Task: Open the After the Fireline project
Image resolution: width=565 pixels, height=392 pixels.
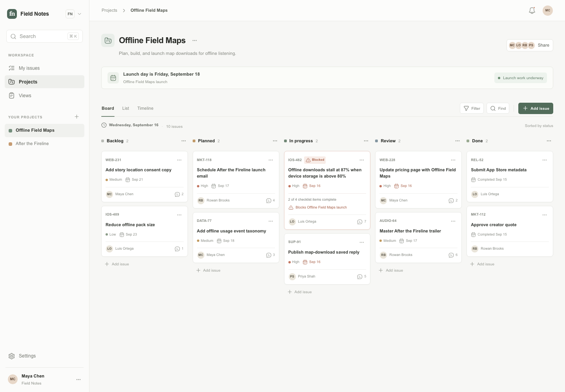Action: (44, 144)
